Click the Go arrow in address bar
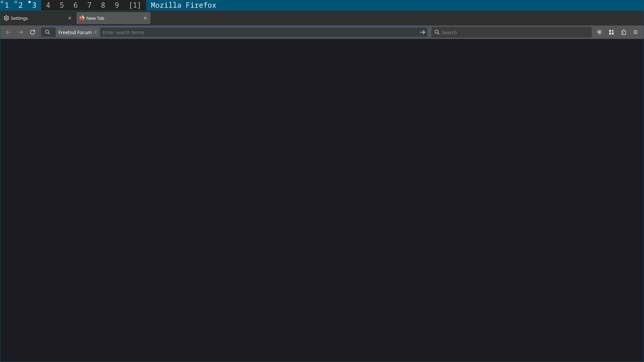Viewport: 644px width, 362px height. 422,32
